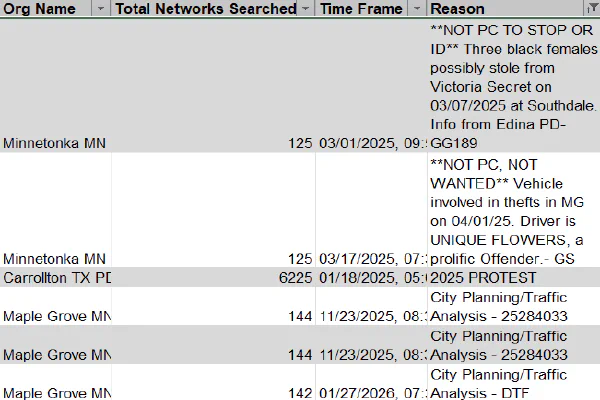The width and height of the screenshot is (600, 400).
Task: Select the Carrollton TX PD cell
Action: point(55,278)
